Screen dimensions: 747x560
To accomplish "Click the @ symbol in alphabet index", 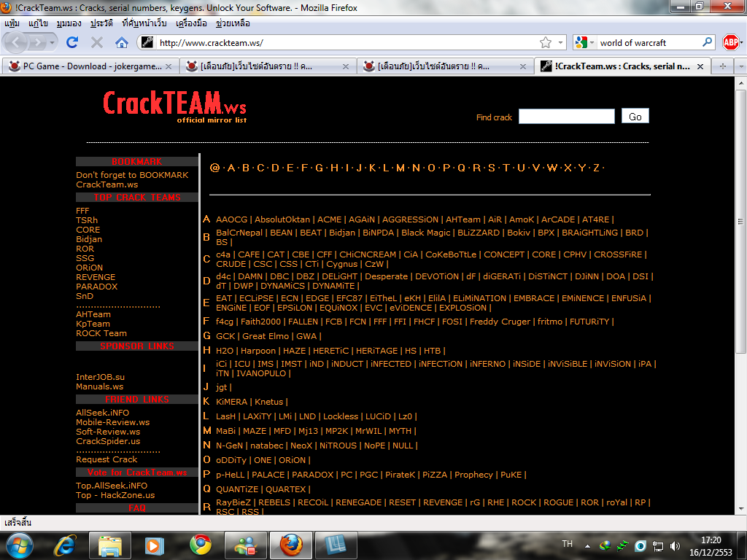I will point(214,168).
